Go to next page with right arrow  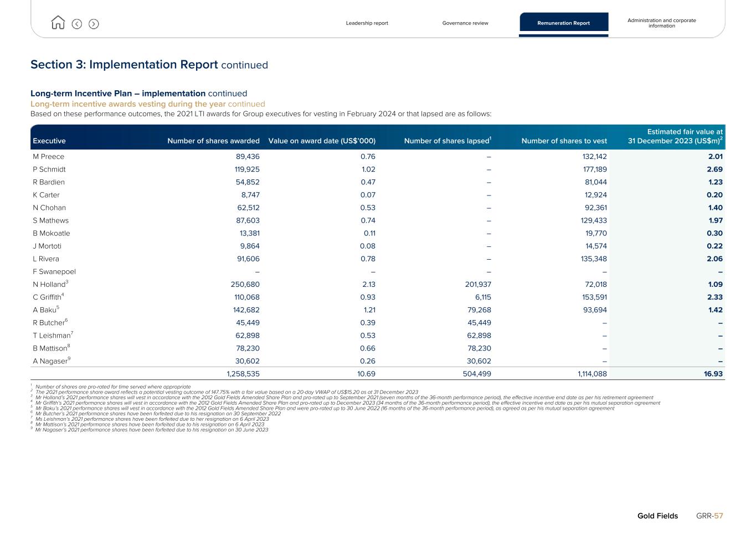click(94, 24)
